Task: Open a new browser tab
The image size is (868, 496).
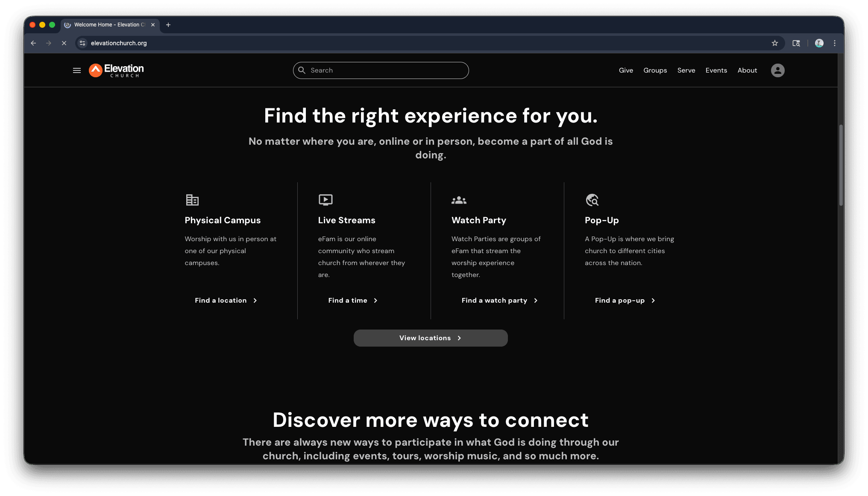Action: (x=168, y=25)
